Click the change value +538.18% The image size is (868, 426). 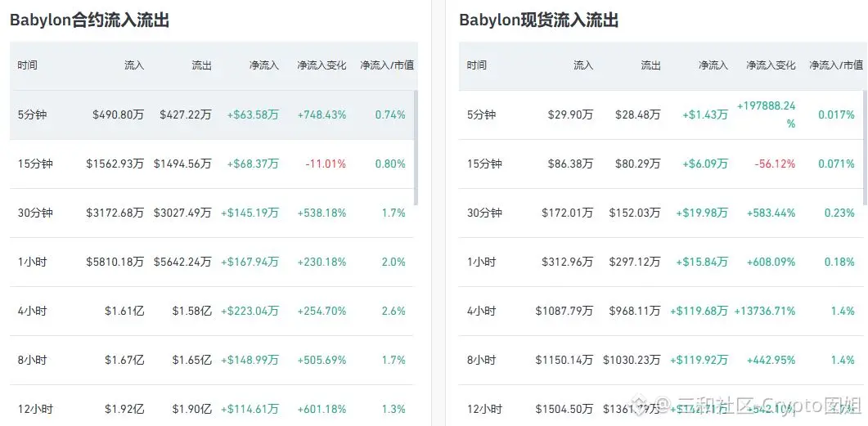[322, 213]
